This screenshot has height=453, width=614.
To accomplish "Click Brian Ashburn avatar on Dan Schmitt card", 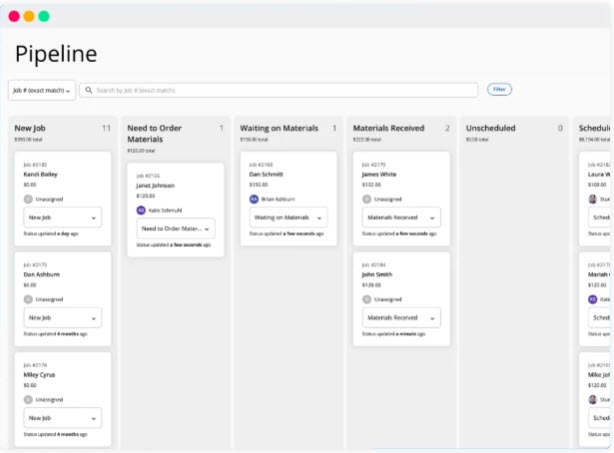I will [254, 199].
